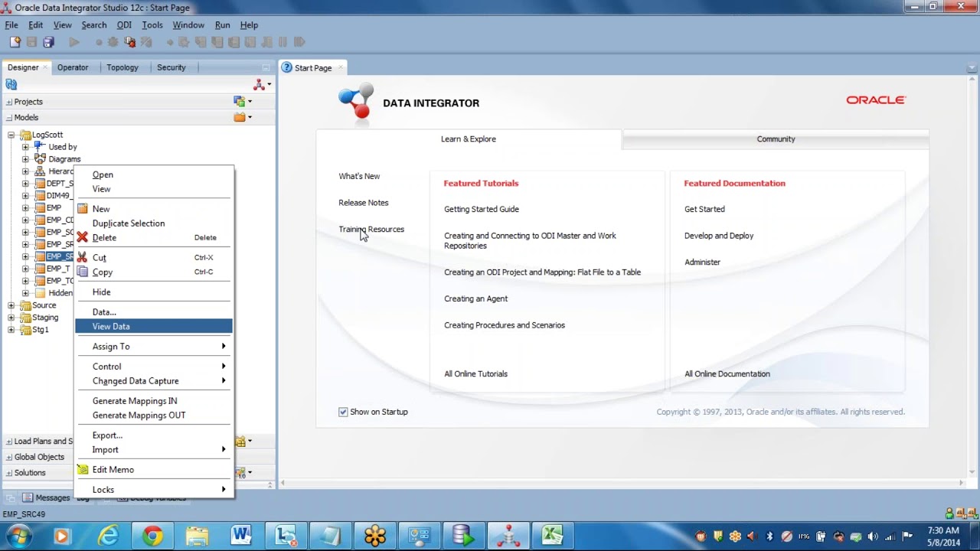Open Excel from the taskbar

(x=553, y=536)
